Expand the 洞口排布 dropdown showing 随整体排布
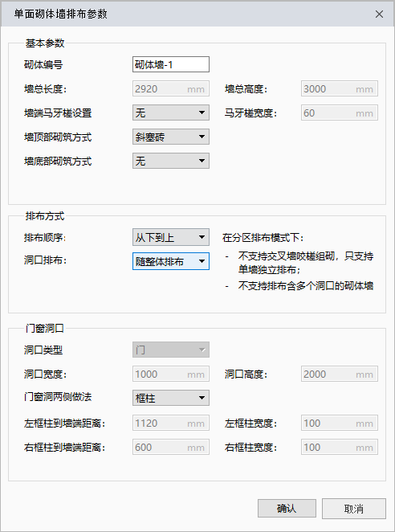 170,261
